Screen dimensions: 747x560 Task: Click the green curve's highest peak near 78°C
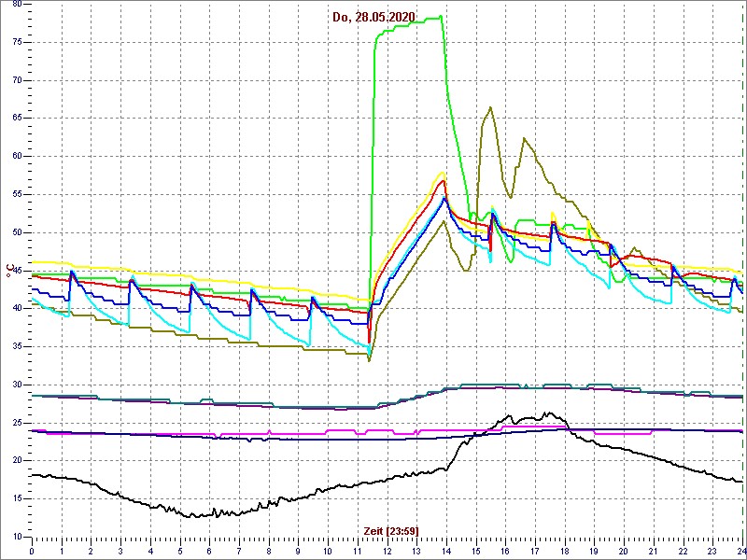click(x=441, y=16)
